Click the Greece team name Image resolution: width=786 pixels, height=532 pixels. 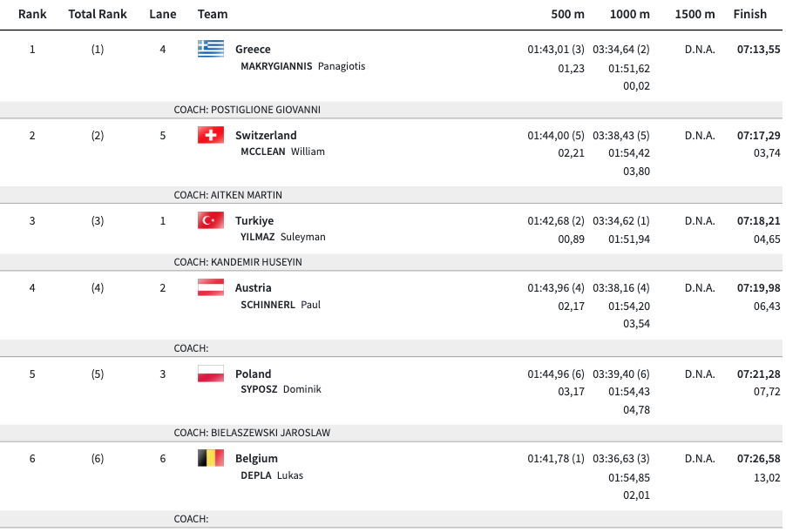(x=253, y=50)
